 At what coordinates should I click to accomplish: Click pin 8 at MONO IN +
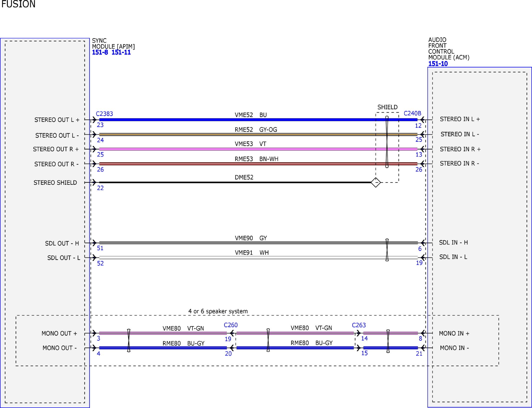pyautogui.click(x=420, y=339)
